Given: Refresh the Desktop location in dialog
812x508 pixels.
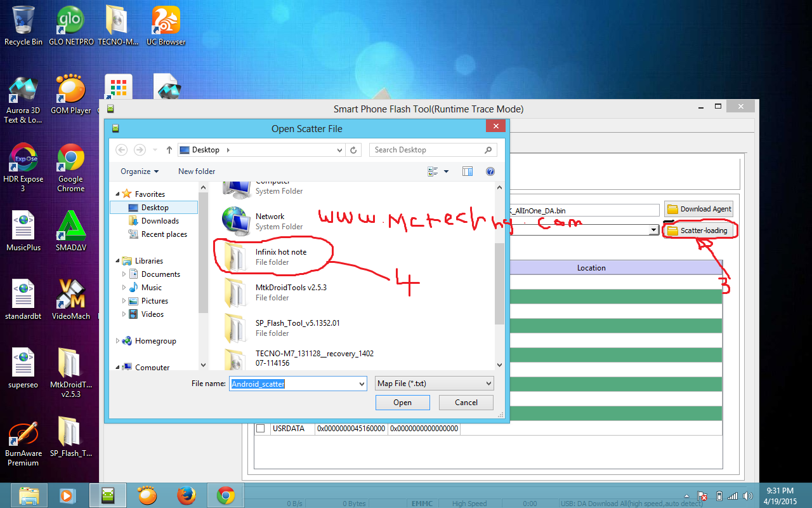Looking at the screenshot, I should tap(355, 150).
